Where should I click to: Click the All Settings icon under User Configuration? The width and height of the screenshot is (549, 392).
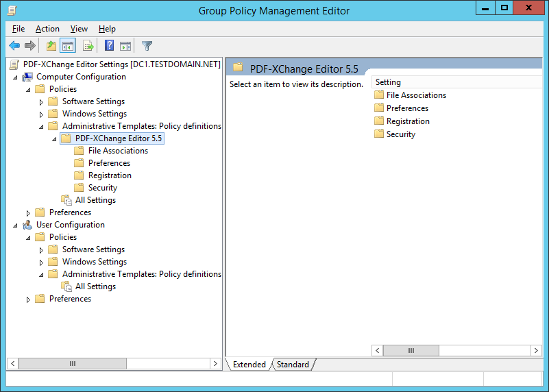[x=66, y=286]
